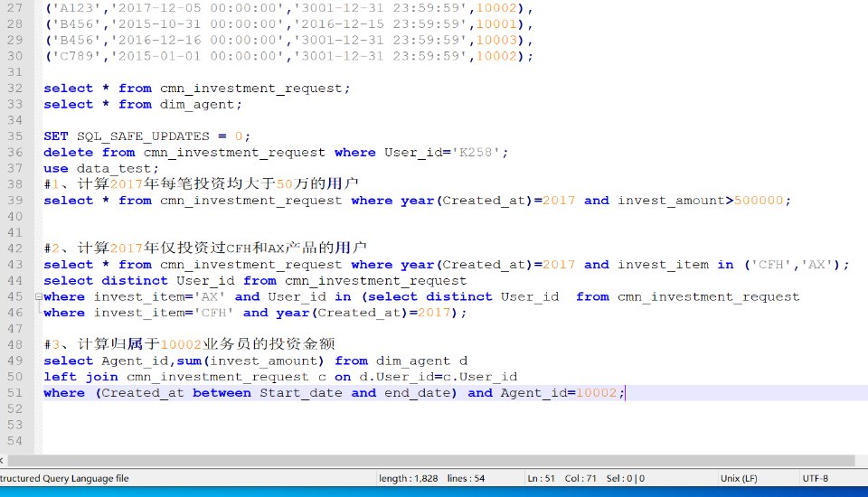Click the horizontal scrollbar left arrow
868x497 pixels.
click(2, 461)
